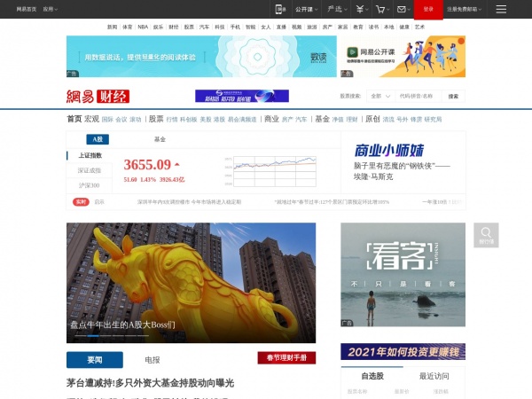
Task: Click the 春节理财手册 button
Action: 286,357
